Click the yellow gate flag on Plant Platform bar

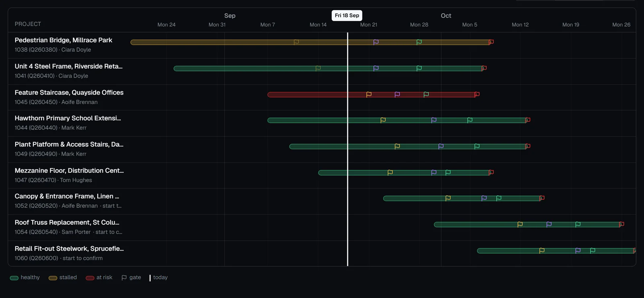[x=397, y=146]
